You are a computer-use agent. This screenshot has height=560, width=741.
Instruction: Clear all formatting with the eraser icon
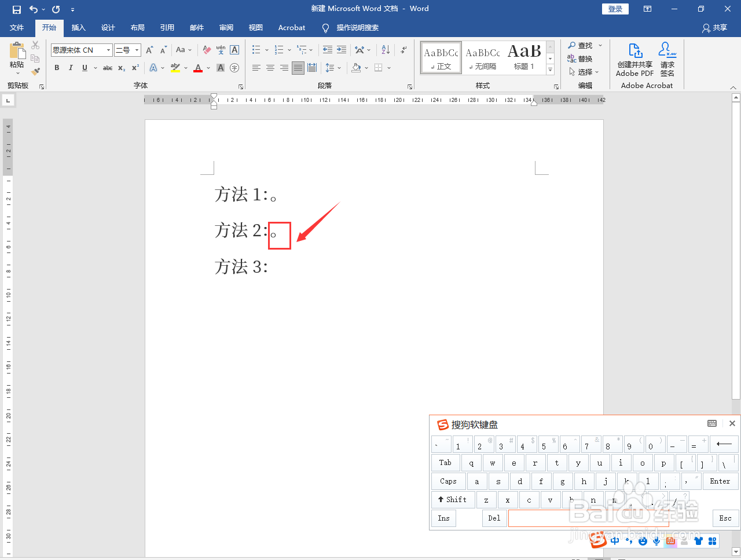(x=207, y=50)
